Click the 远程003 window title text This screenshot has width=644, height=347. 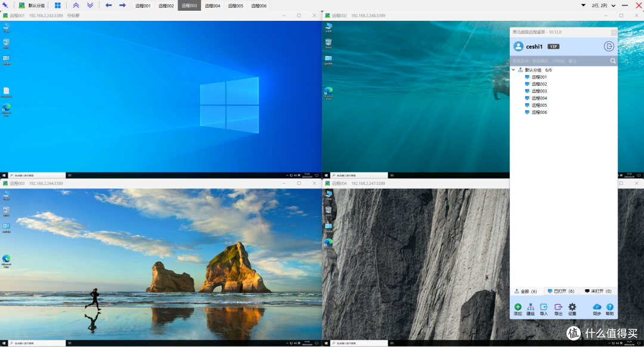pos(17,183)
